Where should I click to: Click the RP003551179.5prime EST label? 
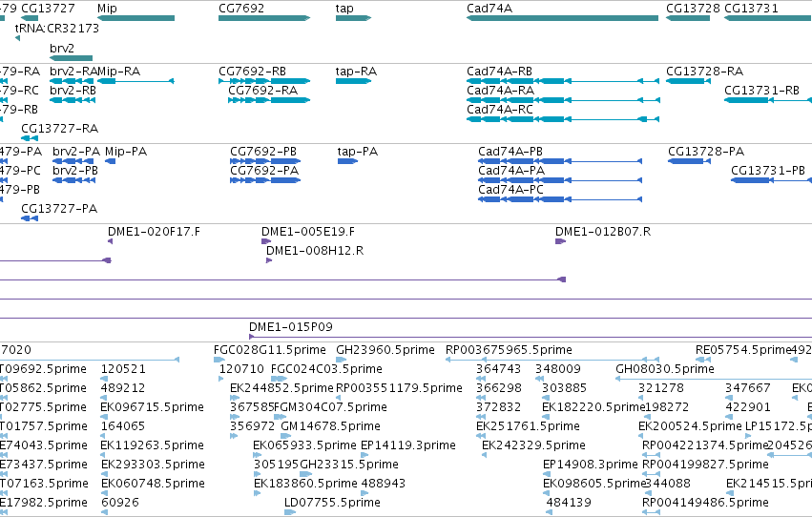tap(399, 388)
